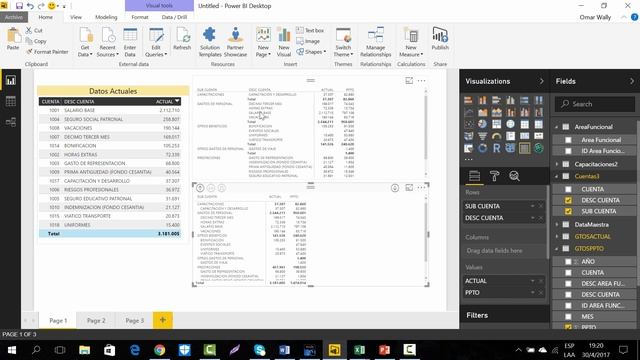This screenshot has height=360, width=640.
Task: Expand the Capacitaciones2 table
Action: 556,164
